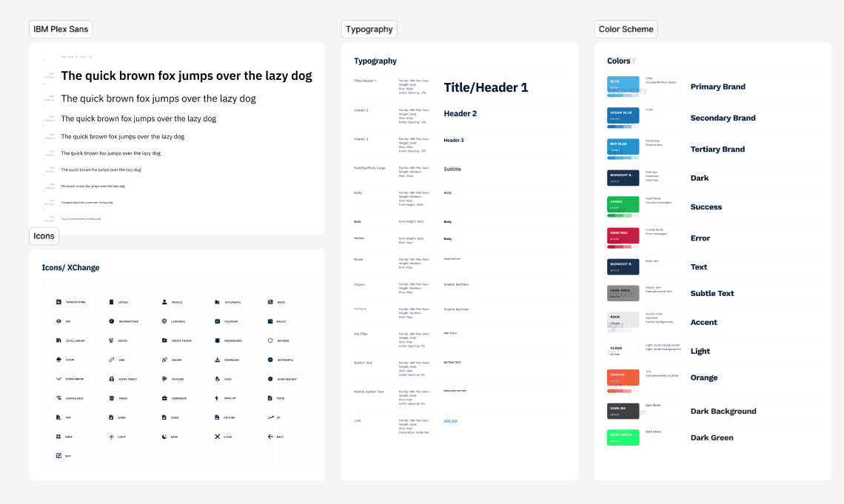Click the Green Success color swatch
The height and width of the screenshot is (504, 844).
point(623,204)
